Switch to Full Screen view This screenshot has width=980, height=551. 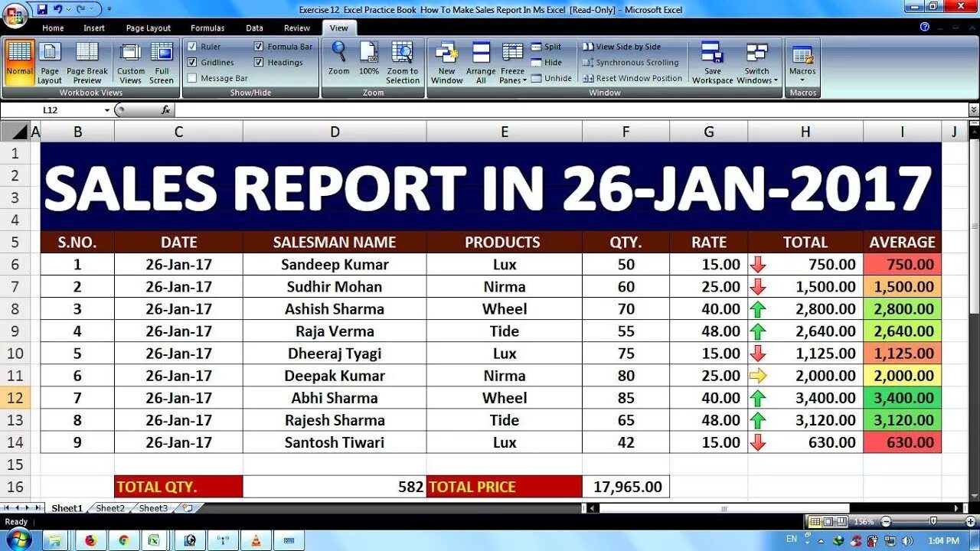[x=162, y=62]
